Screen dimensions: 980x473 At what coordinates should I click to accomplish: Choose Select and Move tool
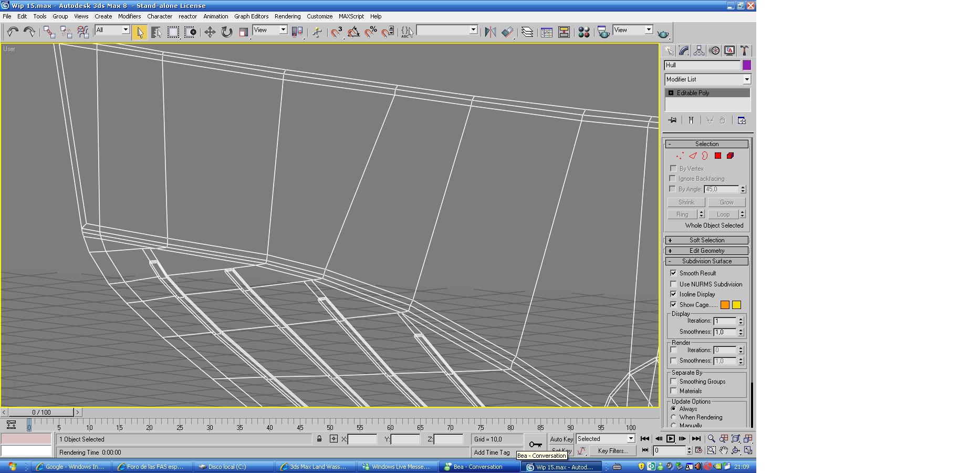[x=210, y=32]
